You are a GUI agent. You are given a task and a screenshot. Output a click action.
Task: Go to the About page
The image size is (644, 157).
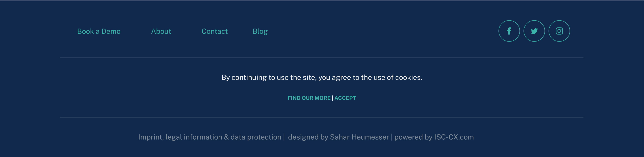161,31
